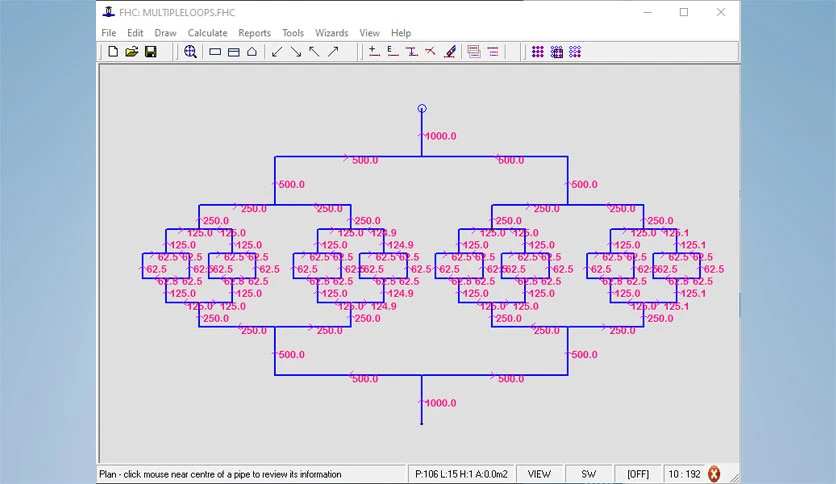The height and width of the screenshot is (484, 836).
Task: Click the plus sign pipe tool icon
Action: coord(374,52)
